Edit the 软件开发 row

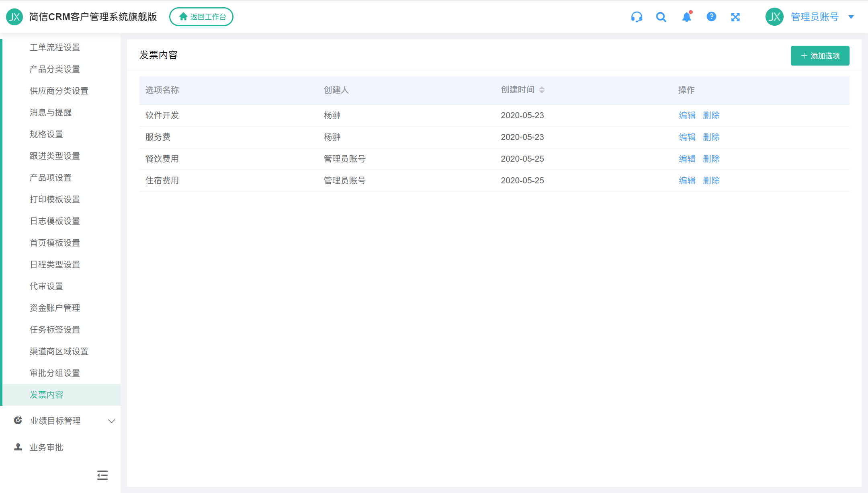coord(687,115)
